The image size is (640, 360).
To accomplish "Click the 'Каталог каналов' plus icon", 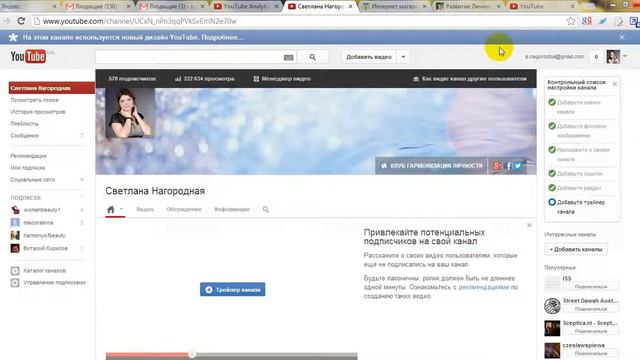I will (15, 270).
